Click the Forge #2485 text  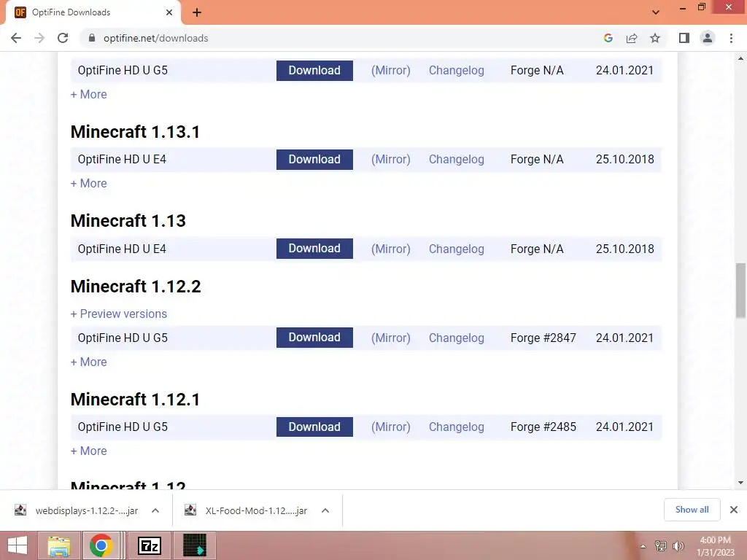543,427
